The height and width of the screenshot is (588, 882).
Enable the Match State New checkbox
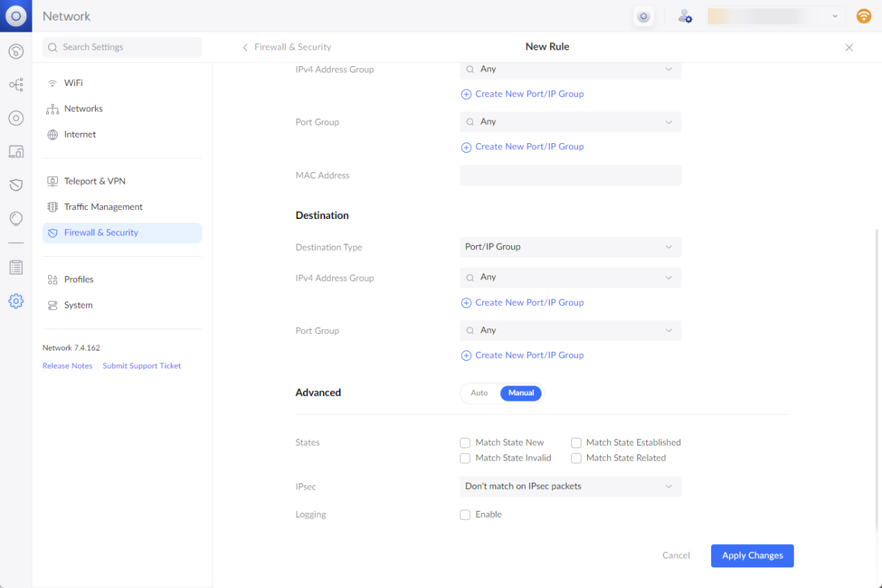pos(465,443)
